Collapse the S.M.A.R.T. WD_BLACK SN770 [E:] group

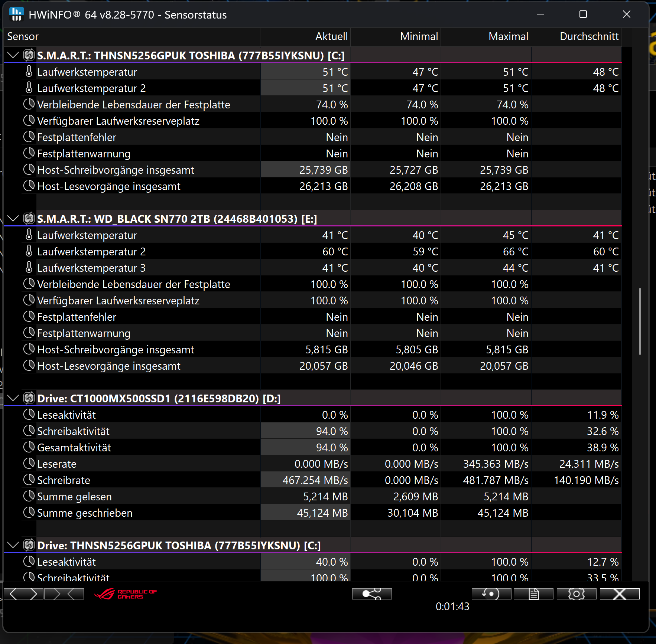tap(13, 219)
